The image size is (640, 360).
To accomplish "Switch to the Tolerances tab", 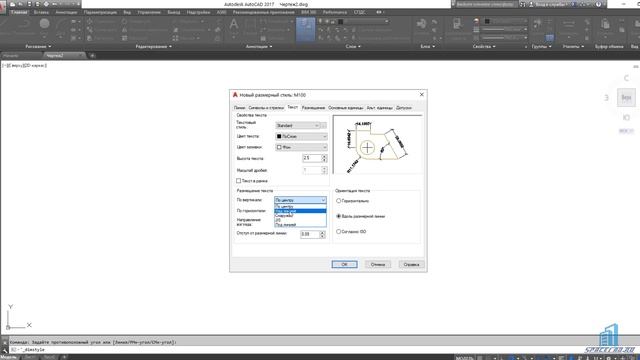I will coord(404,108).
